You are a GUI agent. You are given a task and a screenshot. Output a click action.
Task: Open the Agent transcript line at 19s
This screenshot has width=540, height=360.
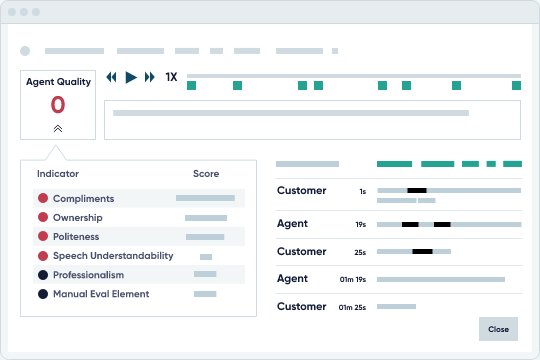pos(399,224)
